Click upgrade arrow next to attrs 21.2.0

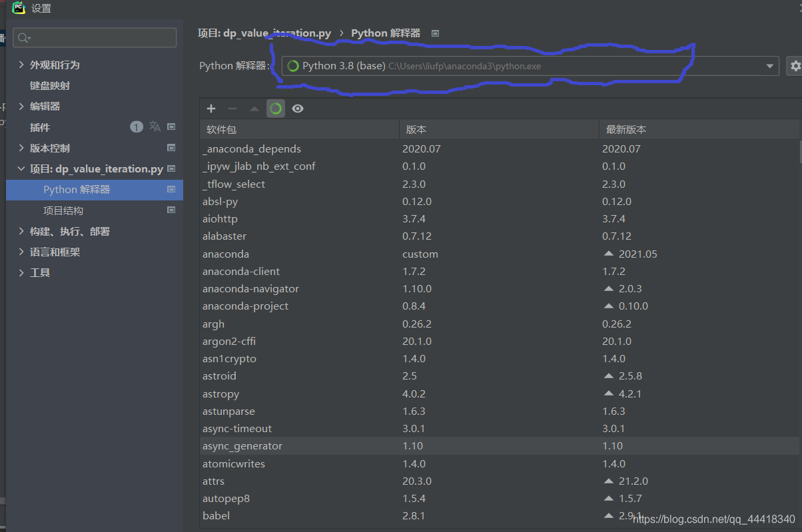point(608,481)
